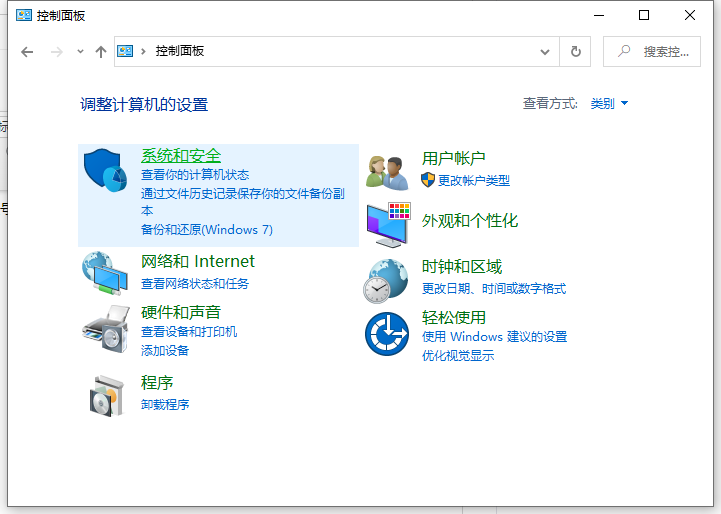Click 更改帐户类型 link

coord(473,181)
